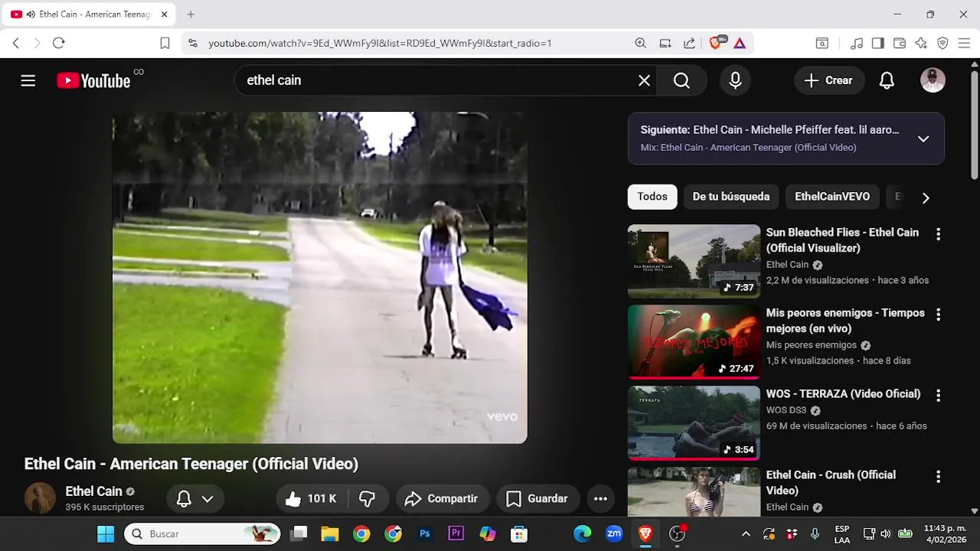Show hidden system tray icons
The height and width of the screenshot is (551, 980).
coord(746,534)
